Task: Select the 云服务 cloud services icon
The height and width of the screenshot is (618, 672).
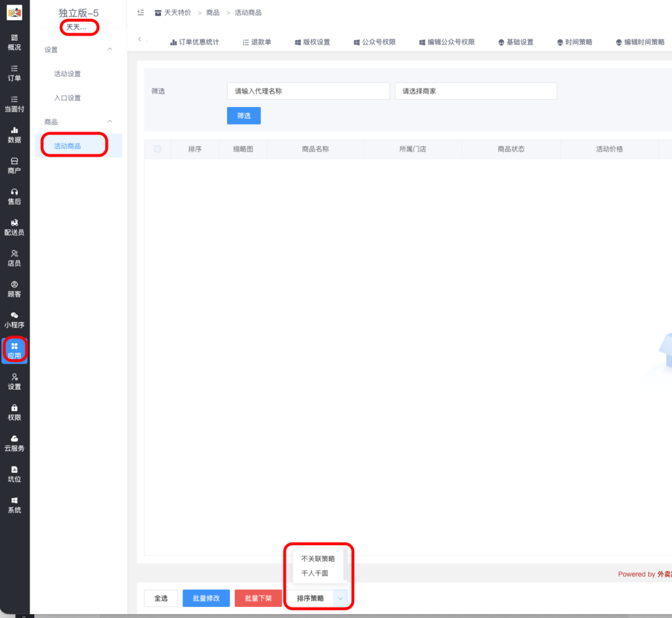Action: [x=14, y=443]
